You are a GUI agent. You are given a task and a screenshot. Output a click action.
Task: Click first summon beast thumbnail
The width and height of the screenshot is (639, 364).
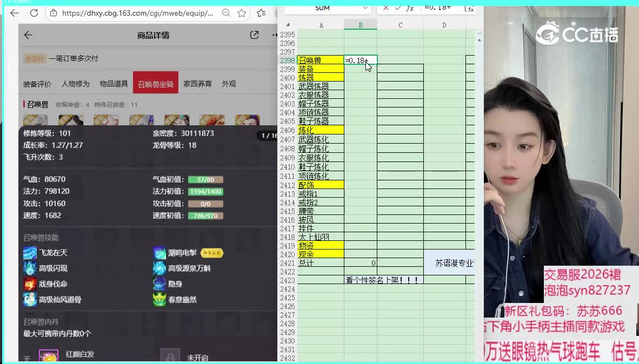tap(35, 120)
